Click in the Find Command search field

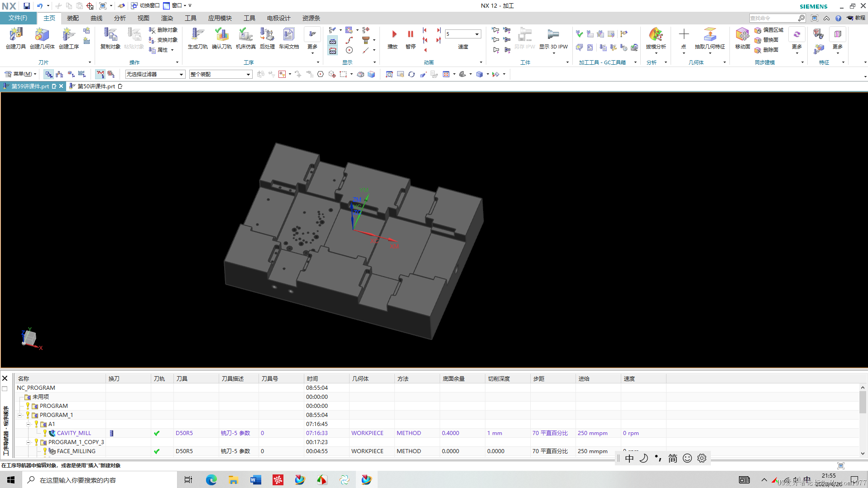pyautogui.click(x=773, y=18)
